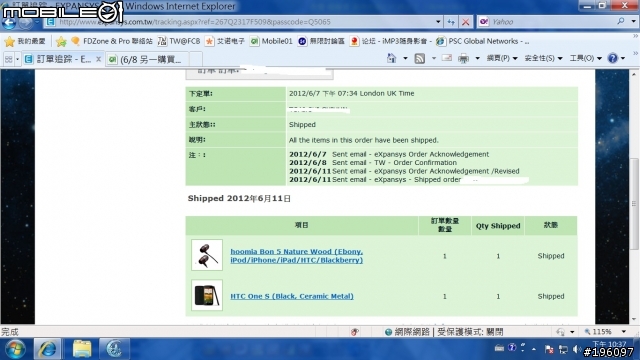Screen dimensions: 640x360
Task: Switch to the (6/8 另一購買 tab
Action: pos(147,60)
